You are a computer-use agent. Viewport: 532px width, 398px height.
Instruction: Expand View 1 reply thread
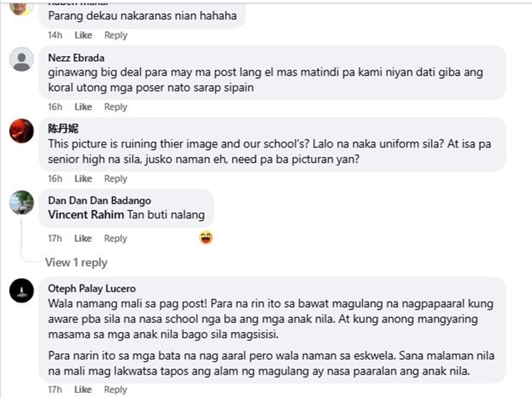(x=77, y=262)
